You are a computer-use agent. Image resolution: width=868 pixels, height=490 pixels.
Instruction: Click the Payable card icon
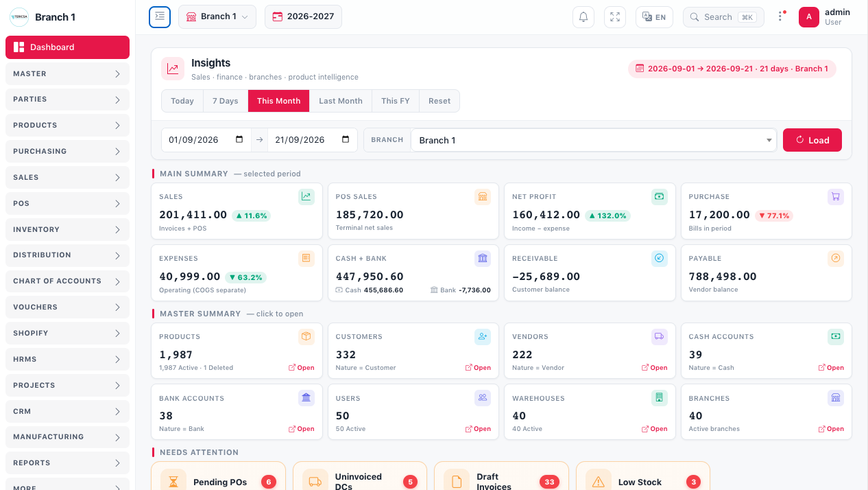point(836,259)
